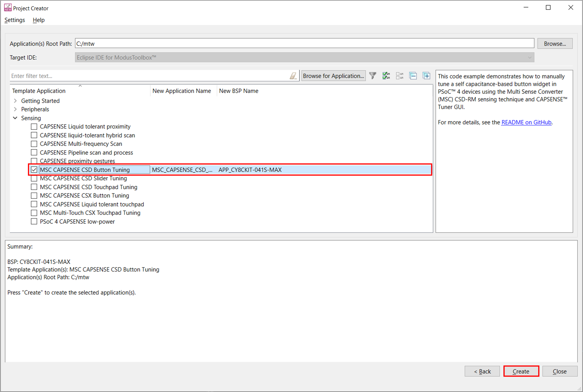Check MSC CAPSENSE CSX Button Tuning
Image resolution: width=583 pixels, height=392 pixels.
point(34,196)
